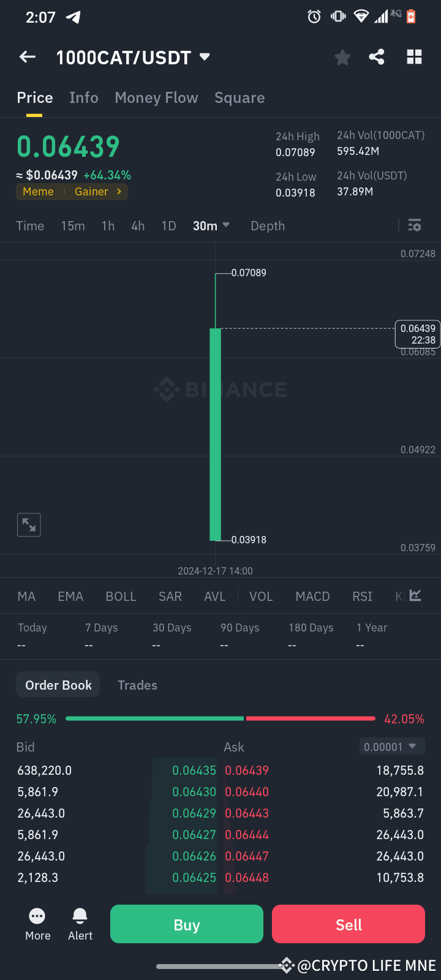Tap the red Sell button
The image size is (441, 980).
348,924
